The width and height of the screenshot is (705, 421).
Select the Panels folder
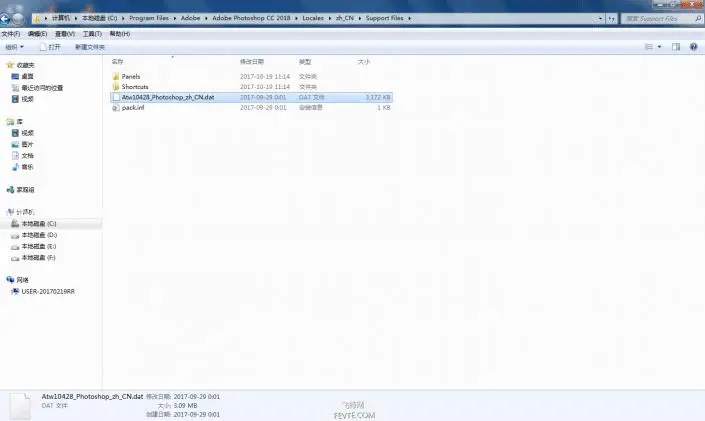(130, 76)
